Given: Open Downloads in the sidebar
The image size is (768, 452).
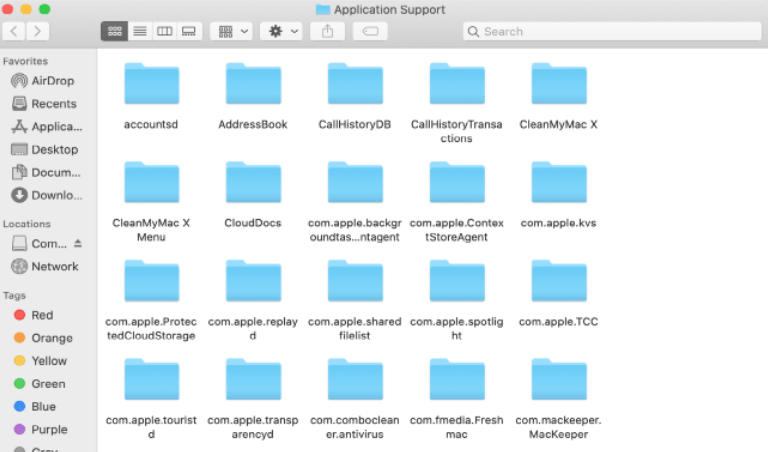Looking at the screenshot, I should click(48, 195).
